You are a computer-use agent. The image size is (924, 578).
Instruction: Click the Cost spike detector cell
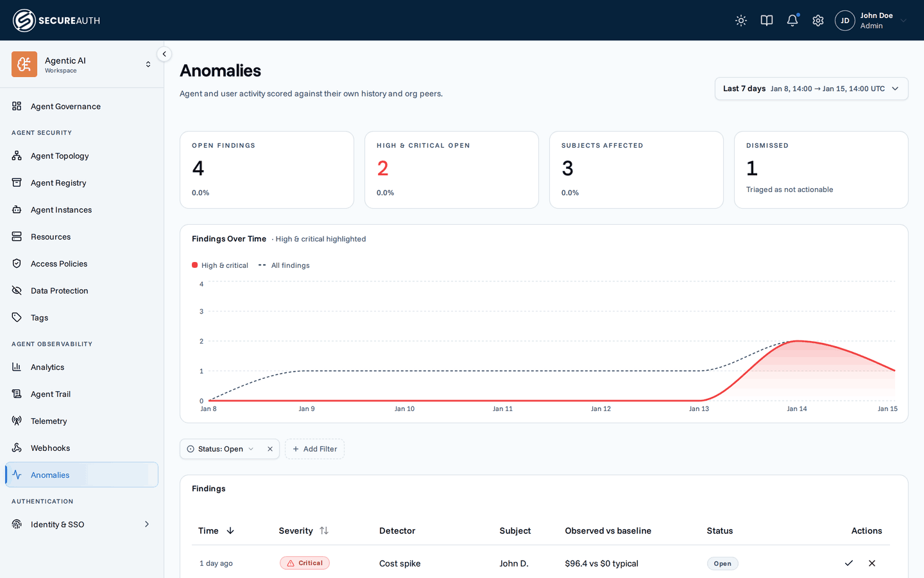click(400, 563)
